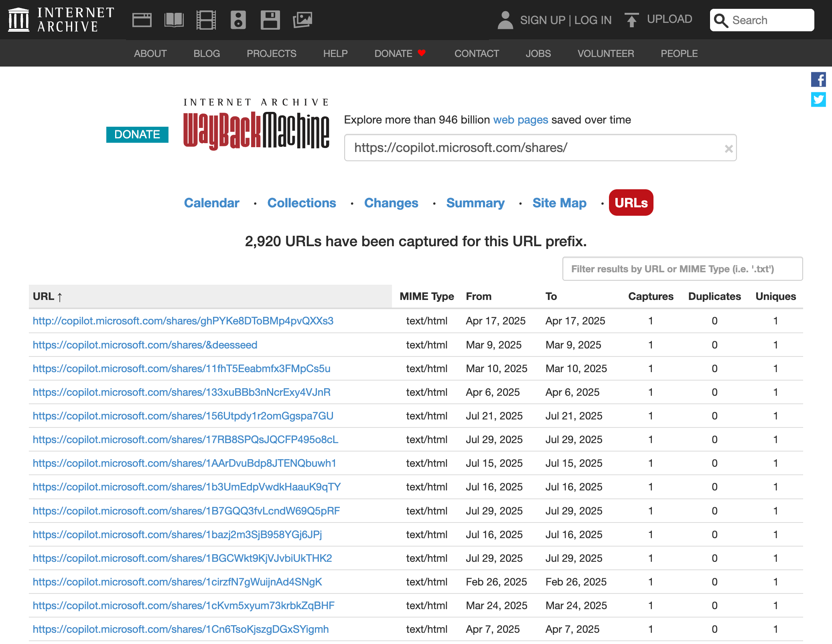Open the VOLUNTEER menu item
832x644 pixels.
(606, 53)
